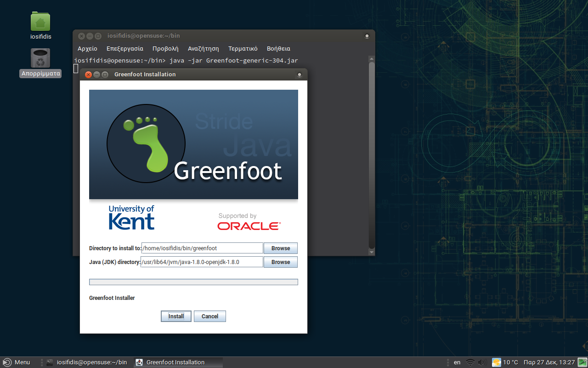Open the weather applet showing 10 °C
The width and height of the screenshot is (588, 368).
(x=505, y=362)
